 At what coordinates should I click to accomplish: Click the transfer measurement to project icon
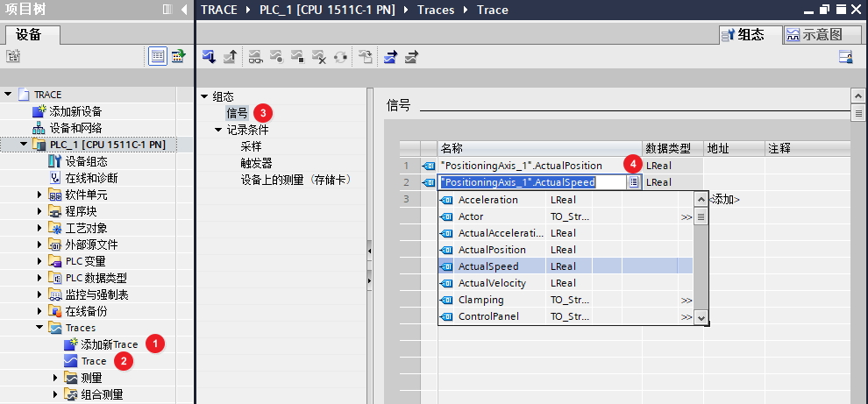click(366, 56)
